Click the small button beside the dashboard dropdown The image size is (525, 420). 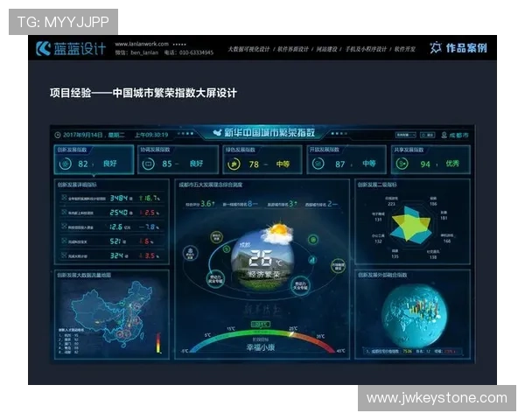coord(428,135)
